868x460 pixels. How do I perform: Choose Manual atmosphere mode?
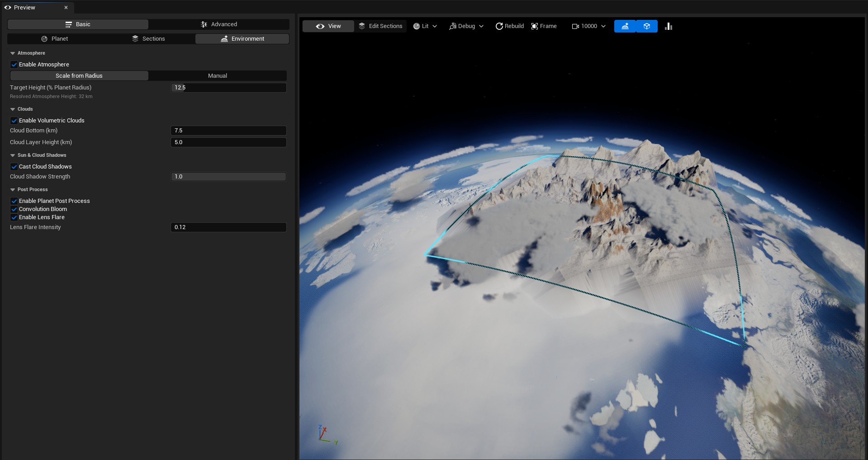point(218,76)
